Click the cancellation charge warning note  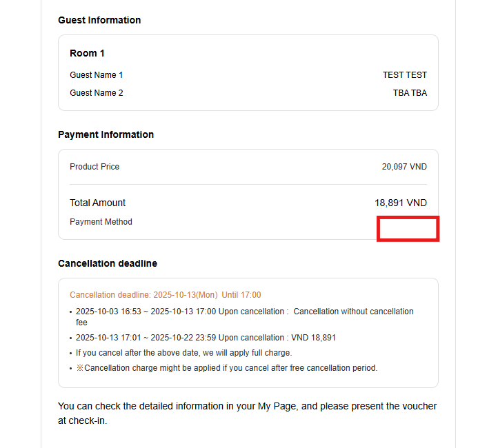(x=226, y=368)
